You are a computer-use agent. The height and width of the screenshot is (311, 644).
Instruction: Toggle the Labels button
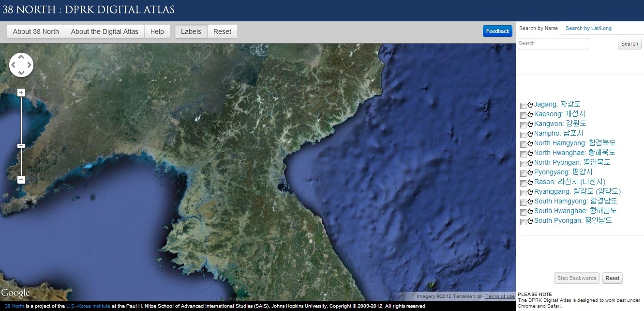point(191,31)
